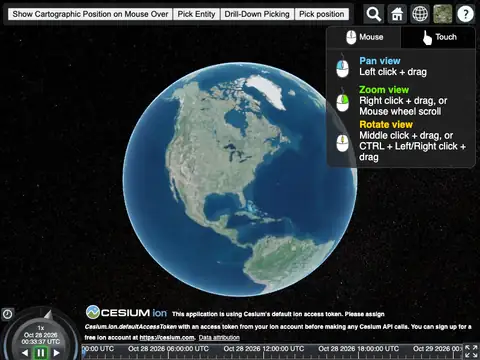
Task: Click the Cesium ion logo
Action: click(126, 313)
